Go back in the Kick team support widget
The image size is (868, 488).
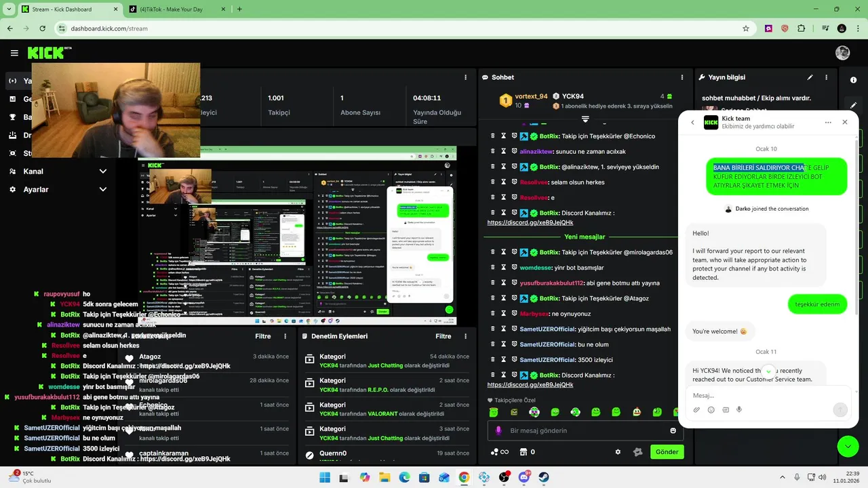(x=692, y=123)
